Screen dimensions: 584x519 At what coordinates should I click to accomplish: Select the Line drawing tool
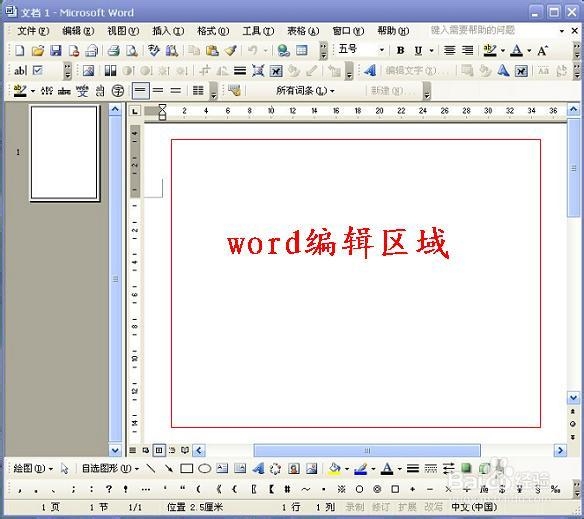[151, 468]
